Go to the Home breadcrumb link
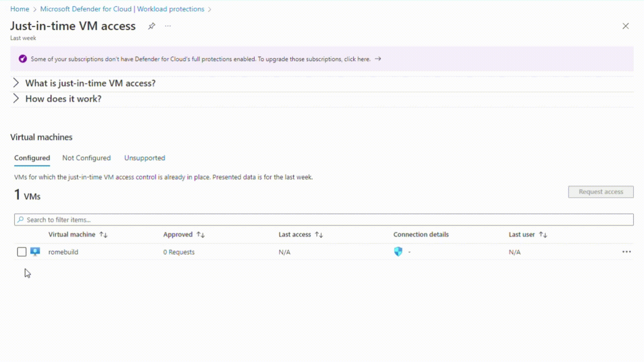This screenshot has height=362, width=644. click(x=19, y=9)
